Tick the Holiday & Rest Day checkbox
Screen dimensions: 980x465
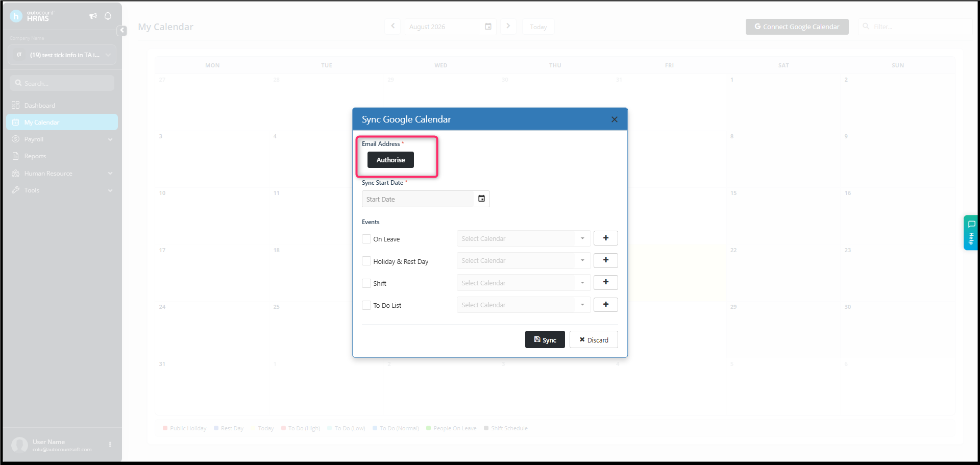point(366,261)
